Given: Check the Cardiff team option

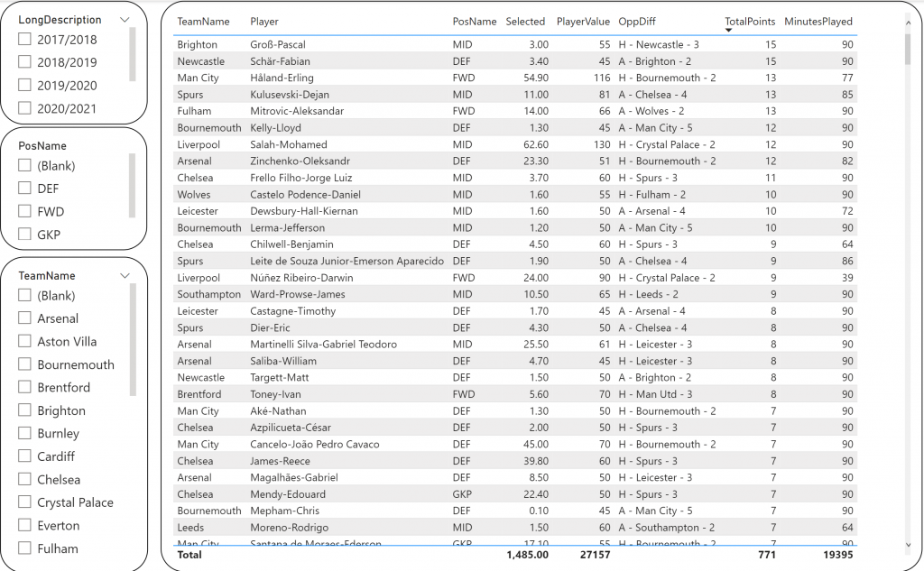Looking at the screenshot, I should point(24,456).
